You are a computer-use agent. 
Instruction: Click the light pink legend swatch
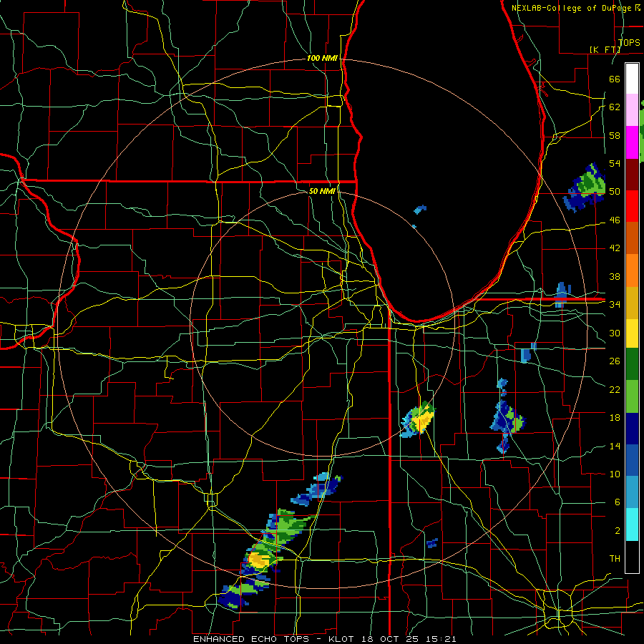click(632, 110)
